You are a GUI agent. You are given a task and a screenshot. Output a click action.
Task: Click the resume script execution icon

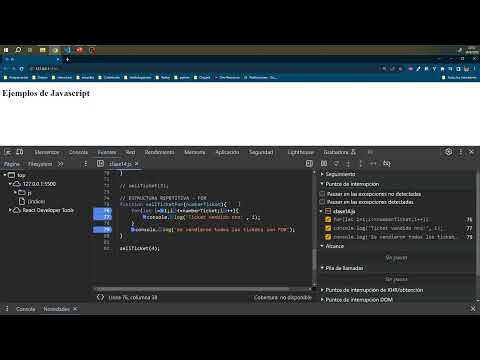pos(324,164)
